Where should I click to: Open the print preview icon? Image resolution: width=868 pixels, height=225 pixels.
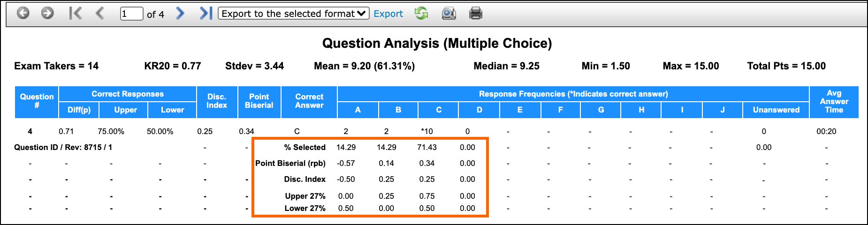[x=449, y=13]
